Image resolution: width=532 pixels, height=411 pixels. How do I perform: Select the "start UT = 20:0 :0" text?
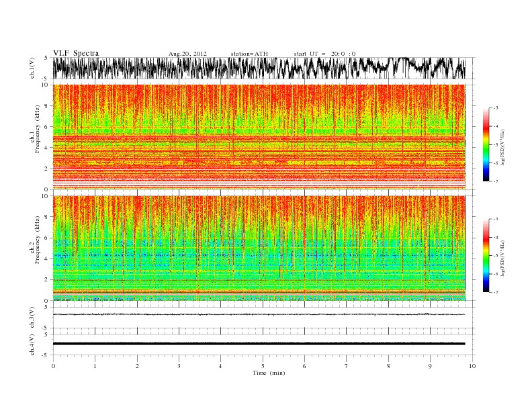coord(324,54)
